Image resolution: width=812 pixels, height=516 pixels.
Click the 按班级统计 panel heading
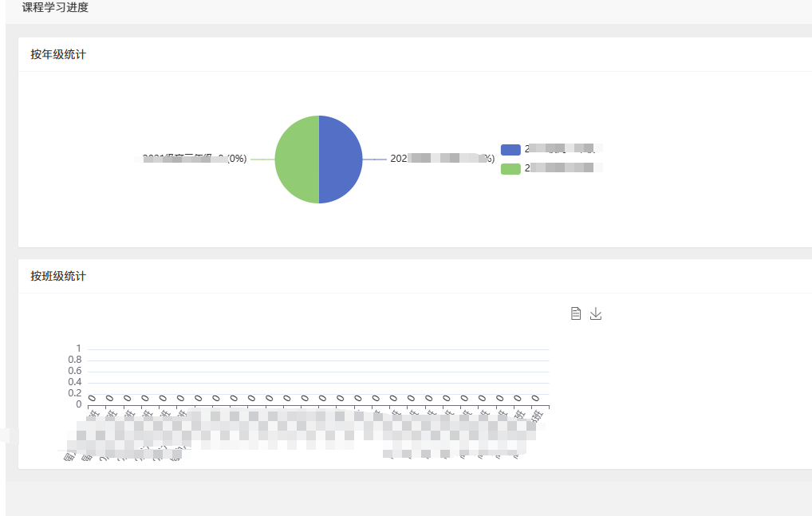[x=58, y=276]
